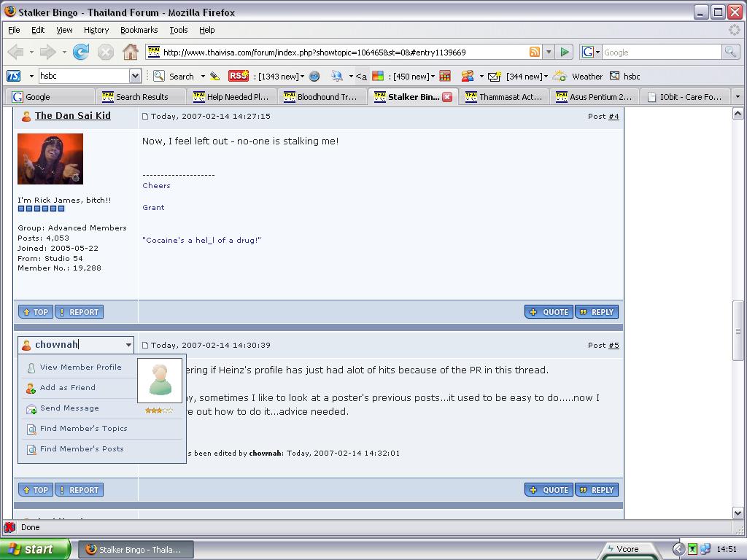Close the Stalker Bingo tab
Viewport: 747px width, 560px height.
[447, 96]
